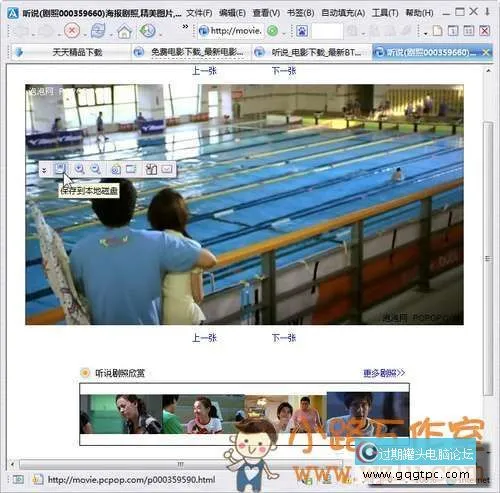This screenshot has height=493, width=500.
Task: Click the leftmost status bar icon
Action: [x=18, y=480]
